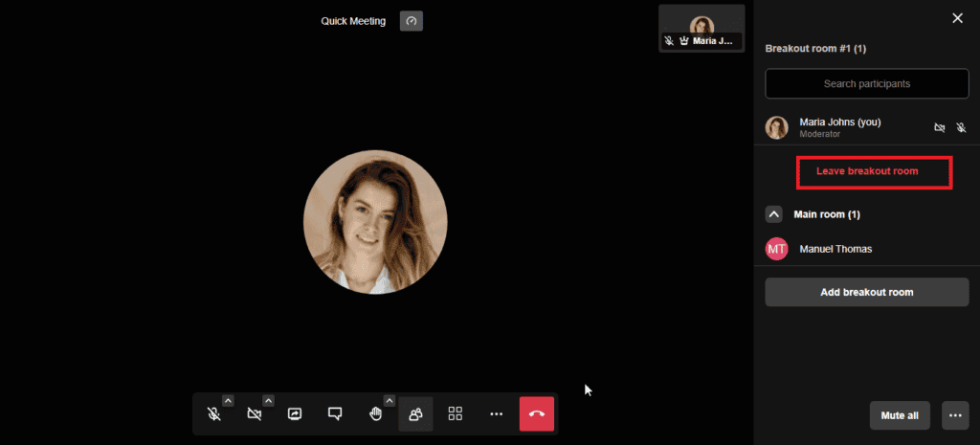
Task: Toggle participants pane from toolbar
Action: coord(415,413)
